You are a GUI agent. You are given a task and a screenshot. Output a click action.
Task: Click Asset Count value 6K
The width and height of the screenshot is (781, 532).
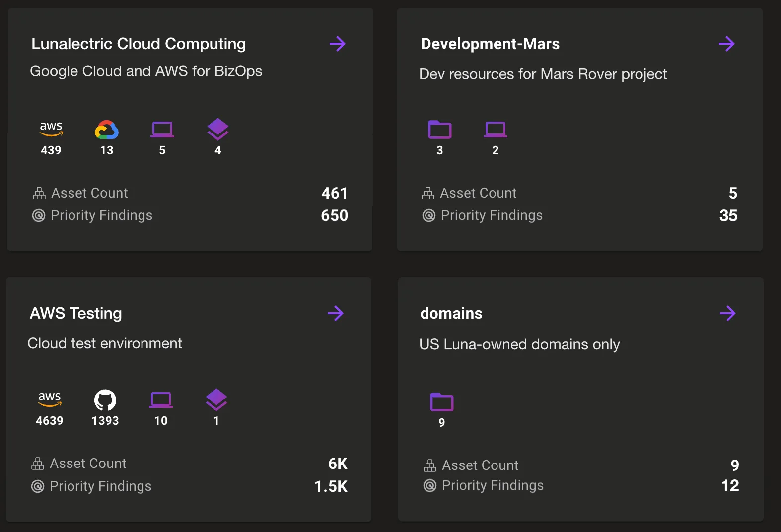338,464
